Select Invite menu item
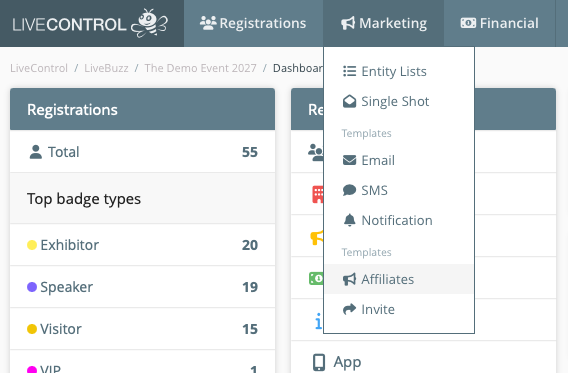The height and width of the screenshot is (373, 568). click(x=399, y=309)
